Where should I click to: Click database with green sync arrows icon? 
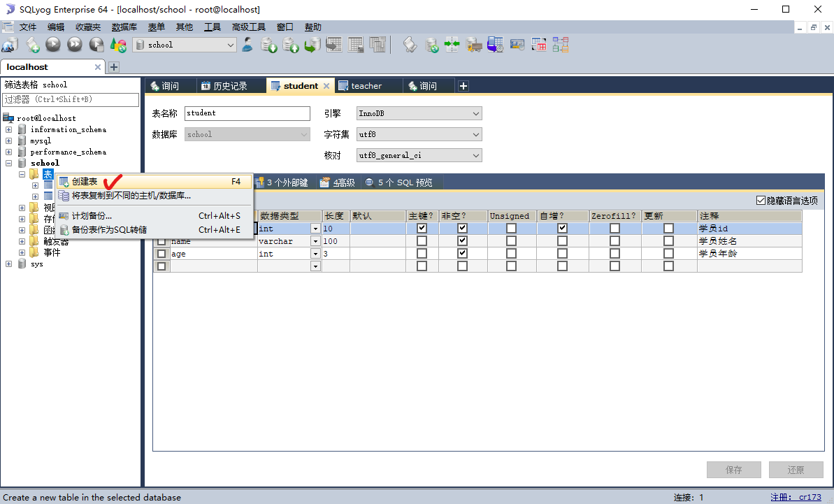point(432,45)
